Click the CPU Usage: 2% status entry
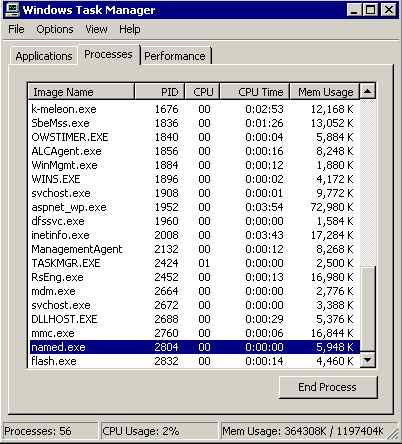This screenshot has width=402, height=444. click(159, 431)
